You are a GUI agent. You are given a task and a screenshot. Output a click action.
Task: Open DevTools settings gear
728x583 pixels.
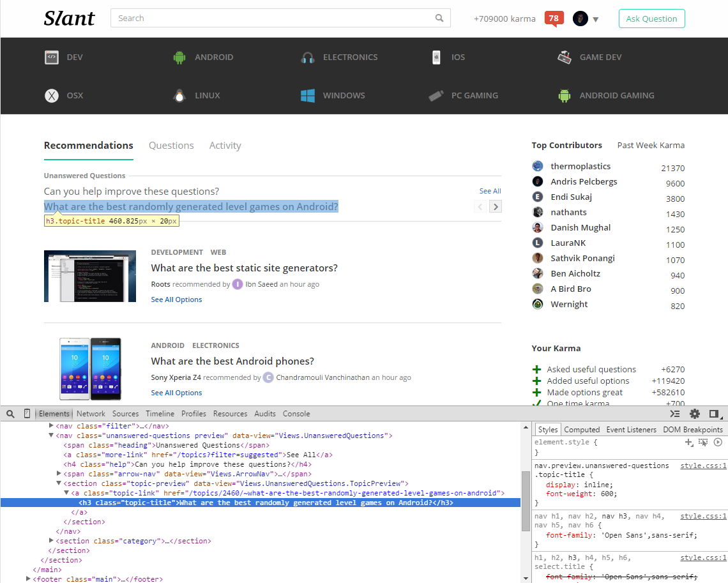[695, 414]
